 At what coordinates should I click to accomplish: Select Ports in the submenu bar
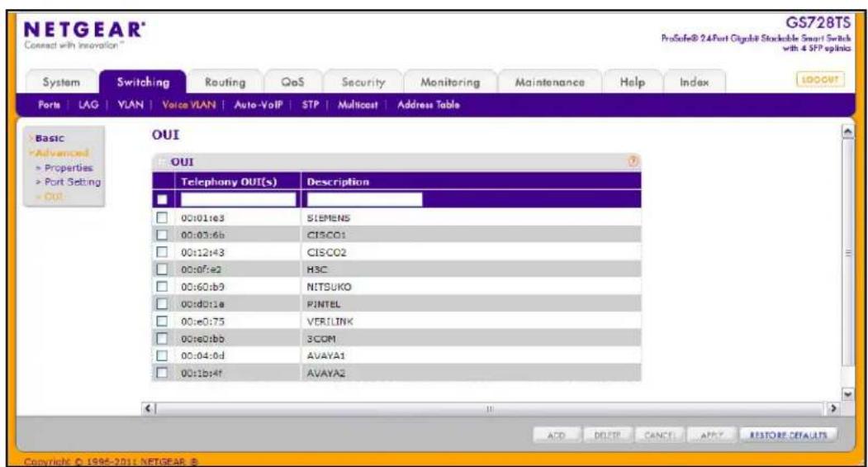pyautogui.click(x=50, y=105)
